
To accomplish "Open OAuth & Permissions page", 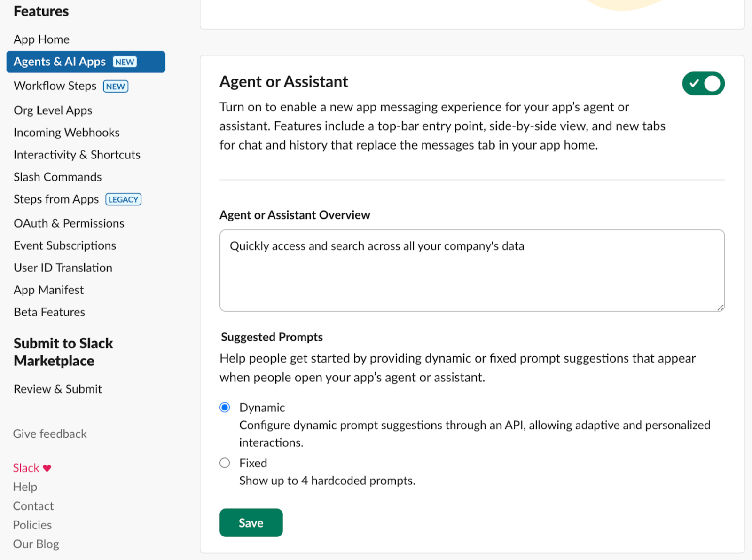I will (69, 223).
